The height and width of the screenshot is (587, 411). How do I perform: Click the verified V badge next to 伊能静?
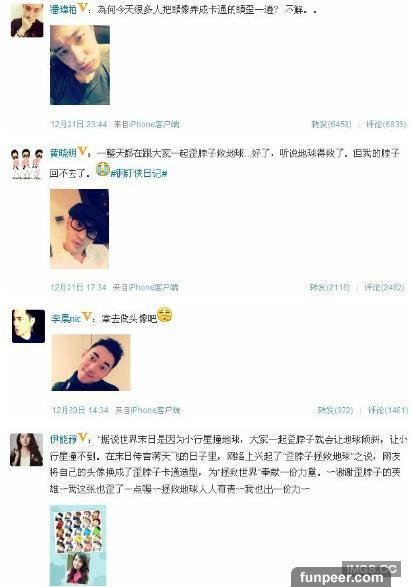(x=82, y=437)
